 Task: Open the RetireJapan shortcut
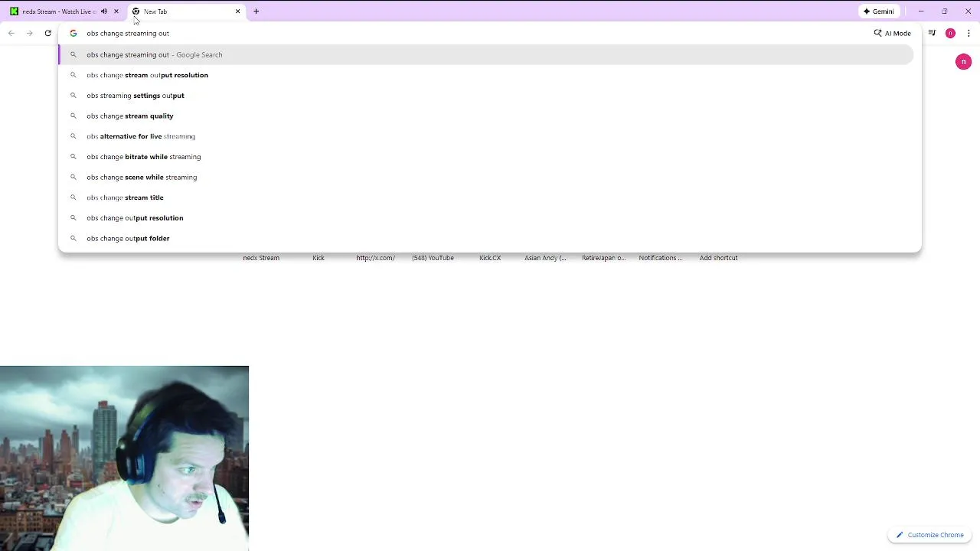tap(603, 258)
